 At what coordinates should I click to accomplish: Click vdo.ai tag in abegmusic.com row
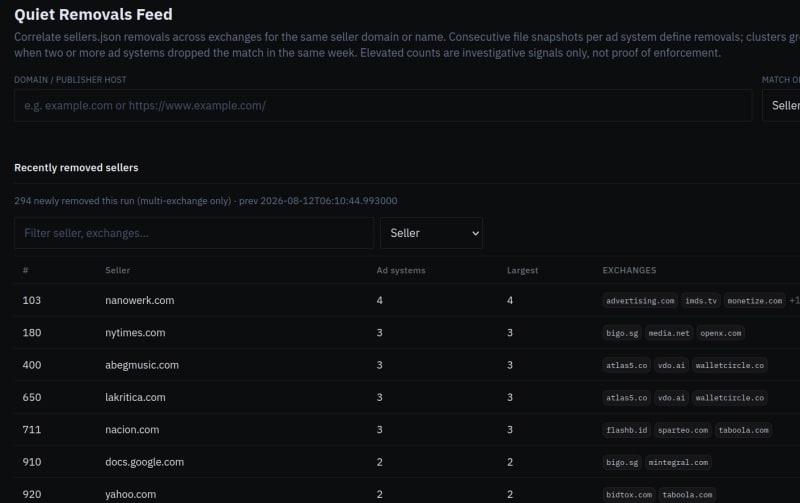coord(671,365)
